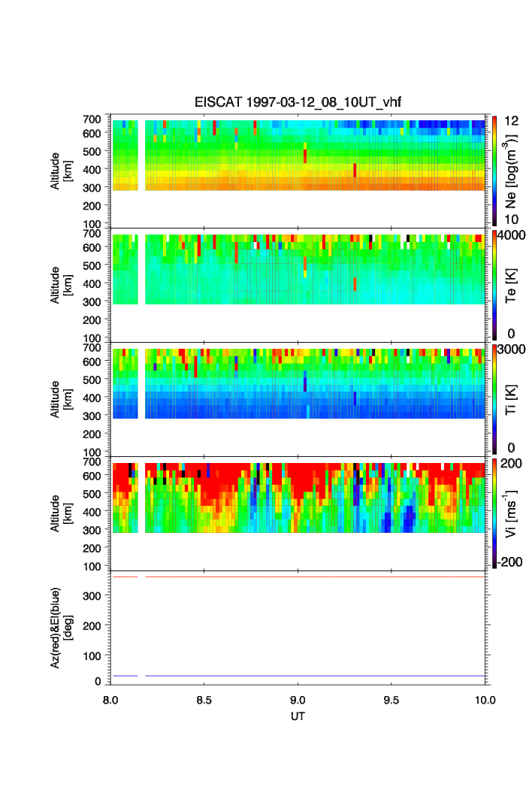Click the Altitude [km] label of Ti panel
Image resolution: width=532 pixels, height=799 pixels.
click(61, 400)
